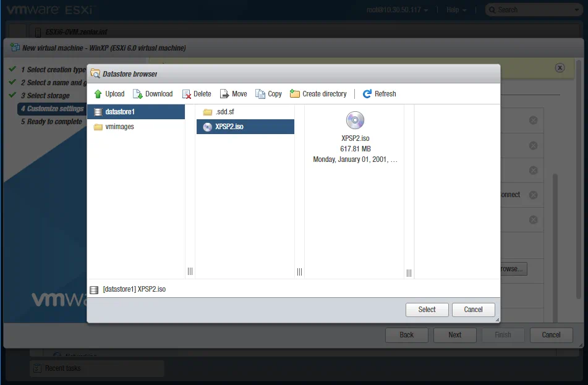This screenshot has height=385, width=588.
Task: Select datastore1 in the left pane
Action: pos(119,112)
